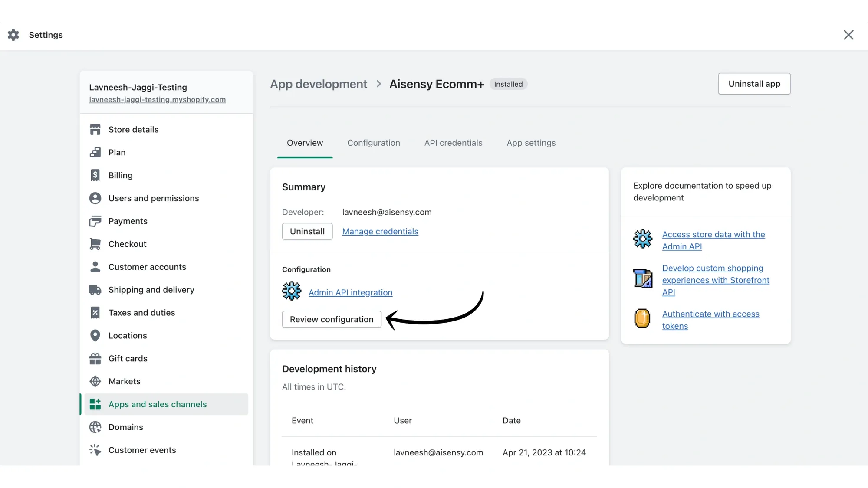
Task: Click the Users and permissions icon
Action: pyautogui.click(x=95, y=198)
